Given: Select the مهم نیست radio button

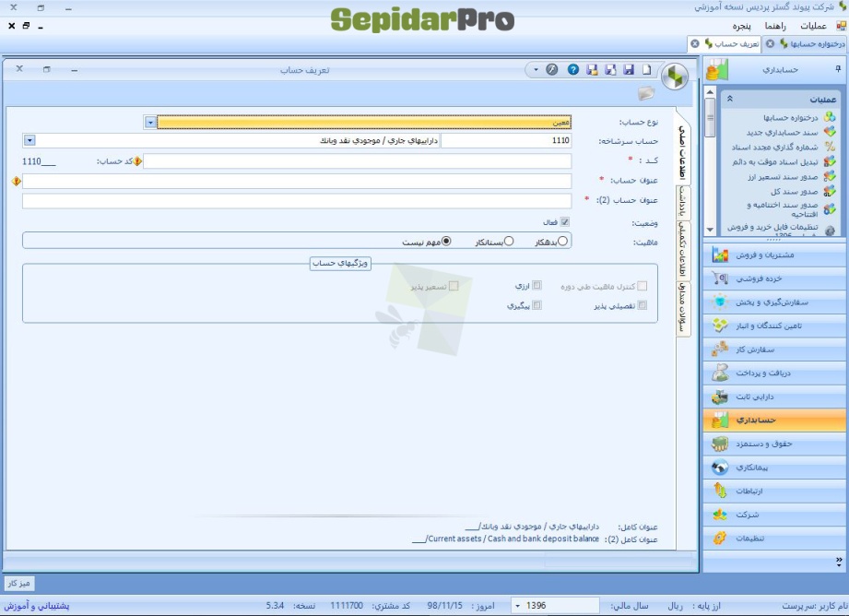Looking at the screenshot, I should (446, 241).
